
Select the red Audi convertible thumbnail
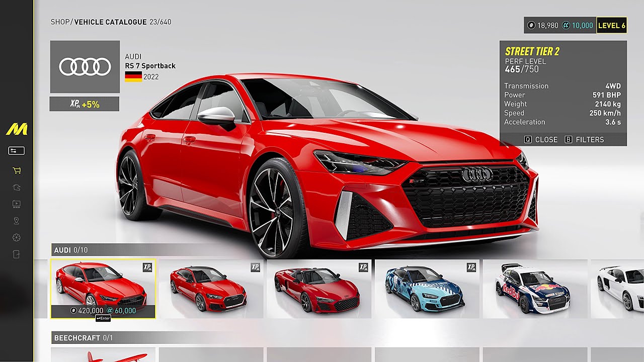click(319, 289)
